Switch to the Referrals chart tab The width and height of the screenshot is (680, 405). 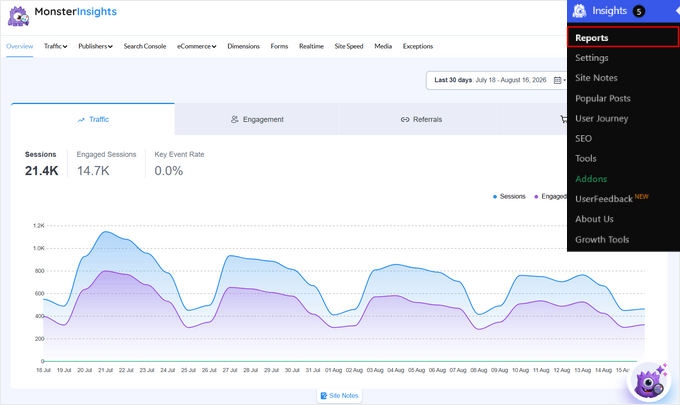pyautogui.click(x=421, y=119)
